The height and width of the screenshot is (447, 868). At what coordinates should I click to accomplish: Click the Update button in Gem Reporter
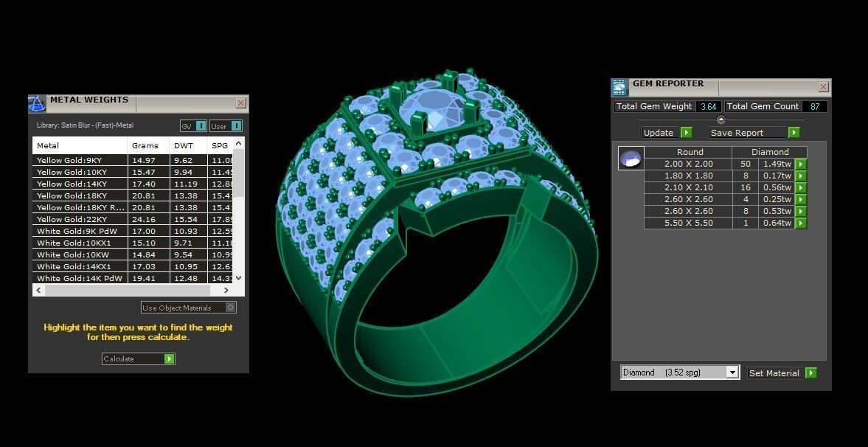coord(667,132)
